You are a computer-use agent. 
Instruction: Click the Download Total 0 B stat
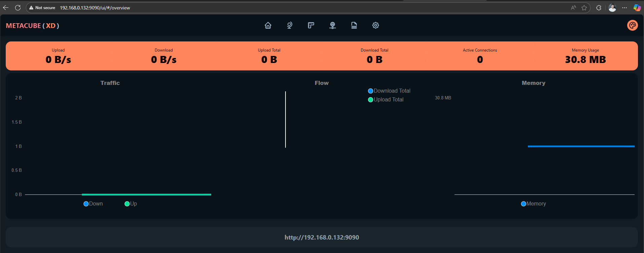click(x=375, y=56)
